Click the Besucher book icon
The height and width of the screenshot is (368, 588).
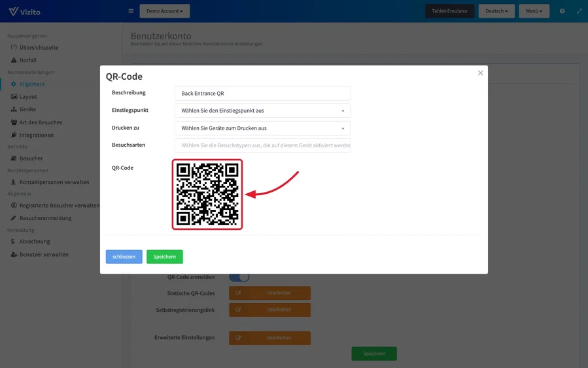point(14,158)
